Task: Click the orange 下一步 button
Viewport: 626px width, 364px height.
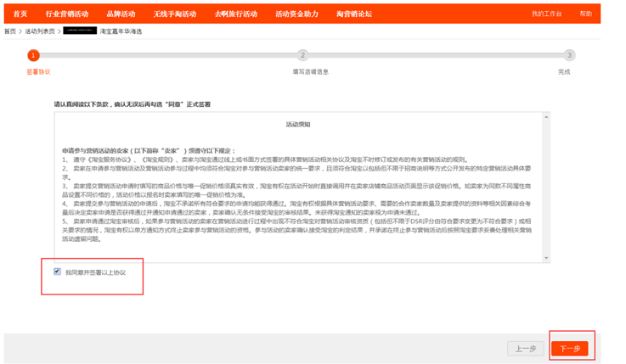Action: click(570, 349)
